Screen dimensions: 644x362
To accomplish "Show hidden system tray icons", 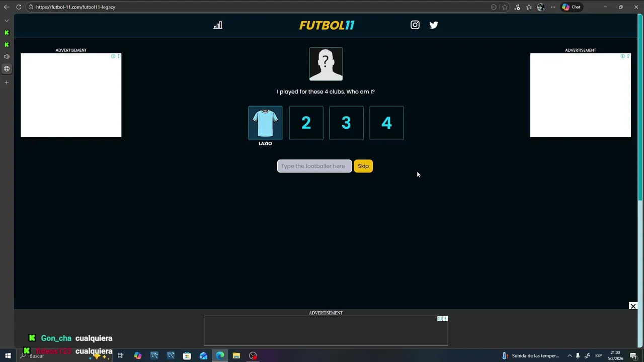I will click(570, 356).
